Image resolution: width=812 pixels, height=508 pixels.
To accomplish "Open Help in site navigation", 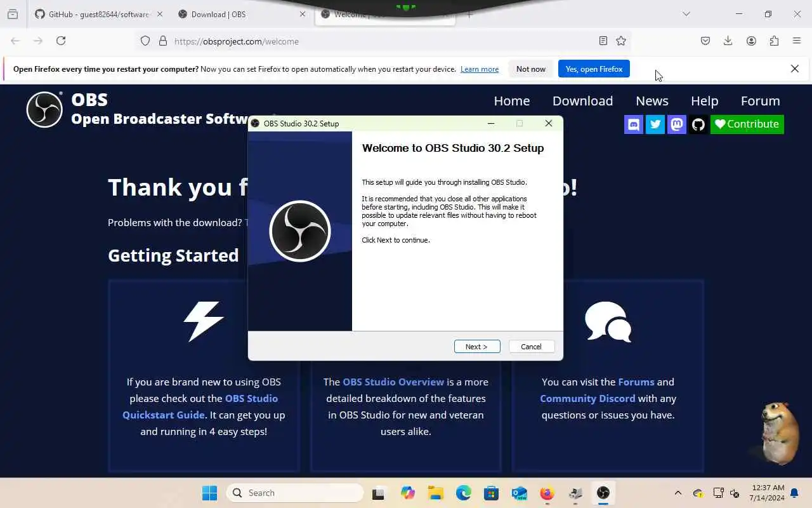I will 704,101.
